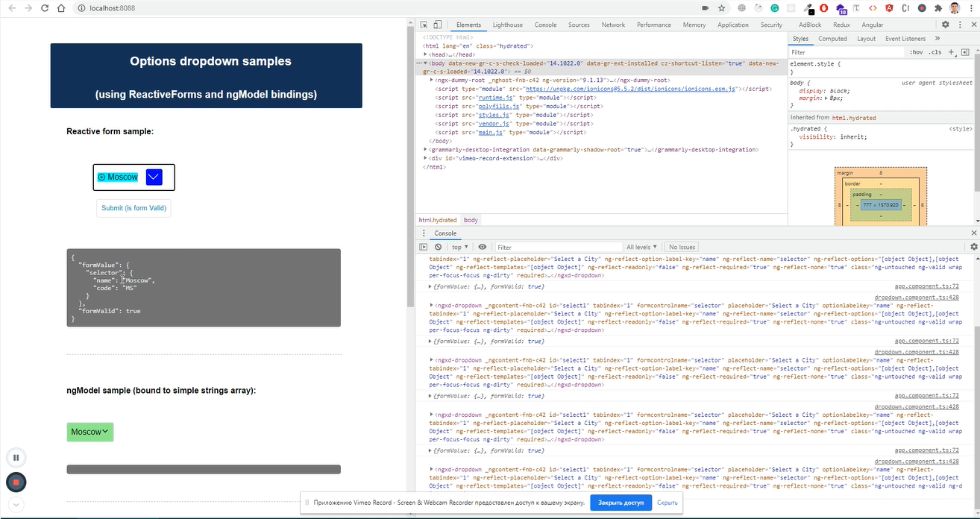980x519 pixels.
Task: Open the ngModel Moscow select dropdown
Action: [x=90, y=432]
